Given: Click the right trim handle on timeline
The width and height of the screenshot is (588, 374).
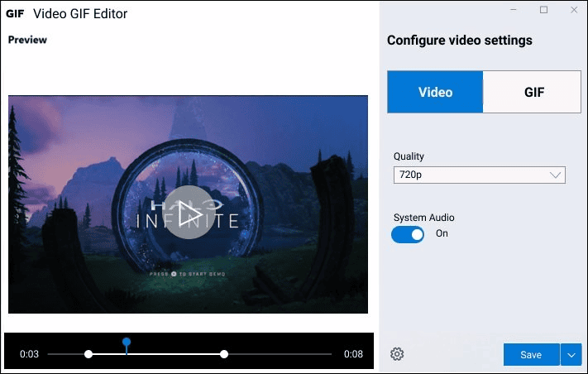Looking at the screenshot, I should pyautogui.click(x=224, y=354).
